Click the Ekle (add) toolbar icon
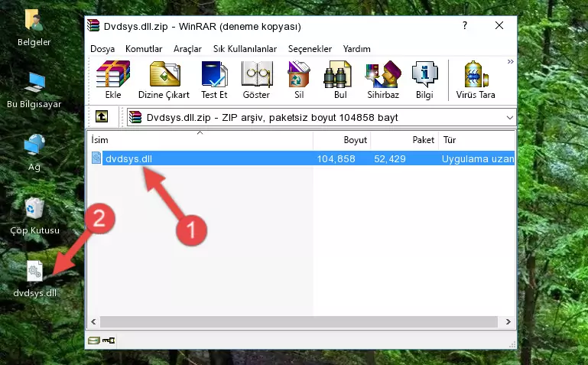The width and height of the screenshot is (588, 365). point(113,80)
